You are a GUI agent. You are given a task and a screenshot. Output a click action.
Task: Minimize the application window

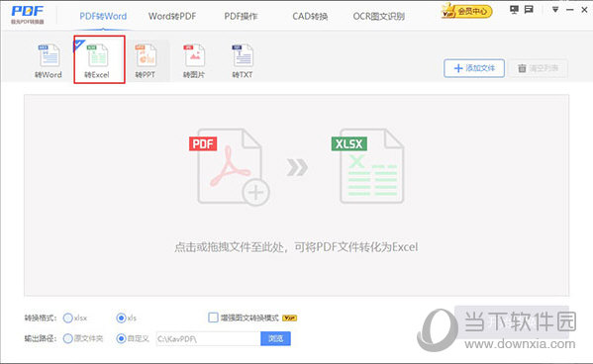click(570, 10)
